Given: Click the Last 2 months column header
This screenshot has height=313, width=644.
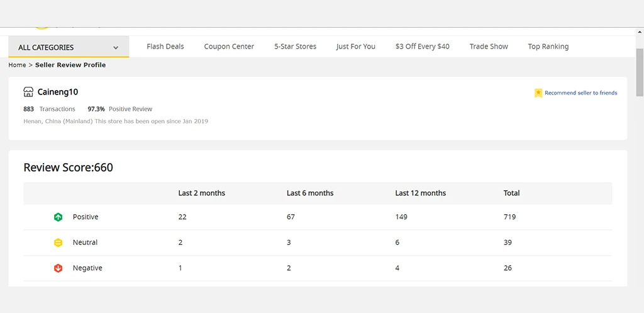Looking at the screenshot, I should pyautogui.click(x=202, y=193).
